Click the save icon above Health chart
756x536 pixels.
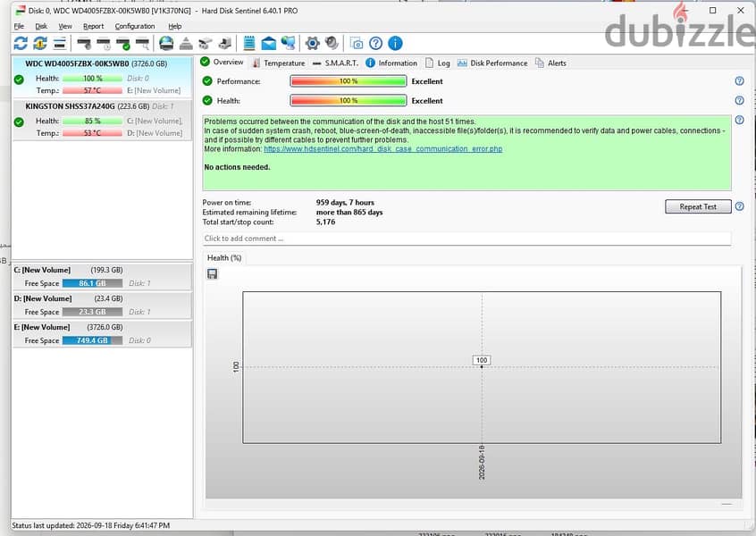pos(212,273)
